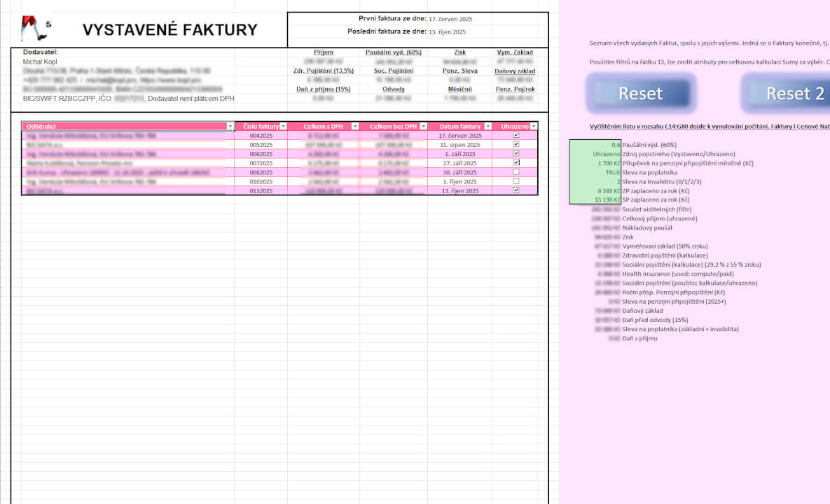830x504 pixels.
Task: Select the Vym. Základ header
Action: pyautogui.click(x=515, y=52)
